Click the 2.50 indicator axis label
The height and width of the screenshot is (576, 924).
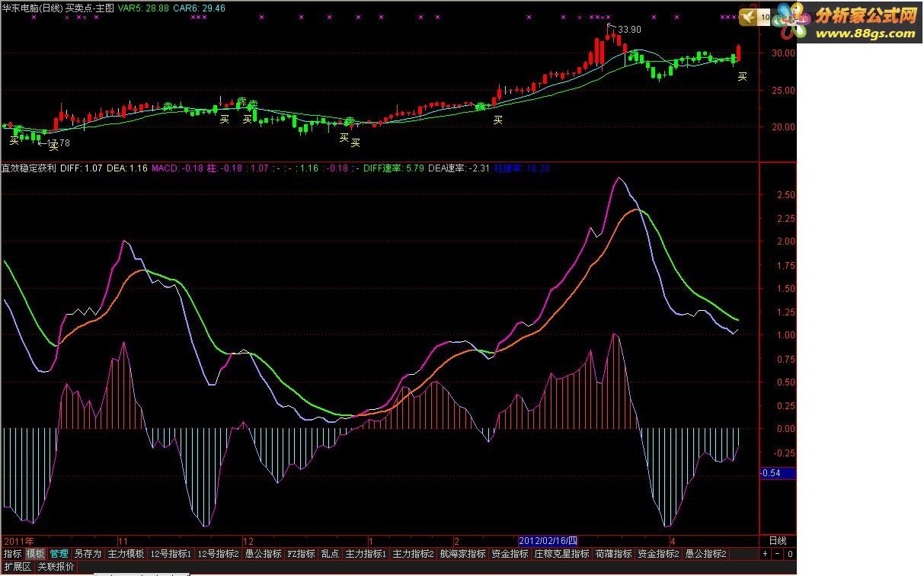786,194
